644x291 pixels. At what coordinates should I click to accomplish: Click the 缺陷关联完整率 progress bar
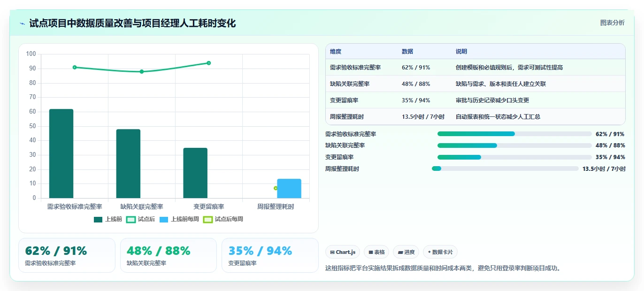514,145
